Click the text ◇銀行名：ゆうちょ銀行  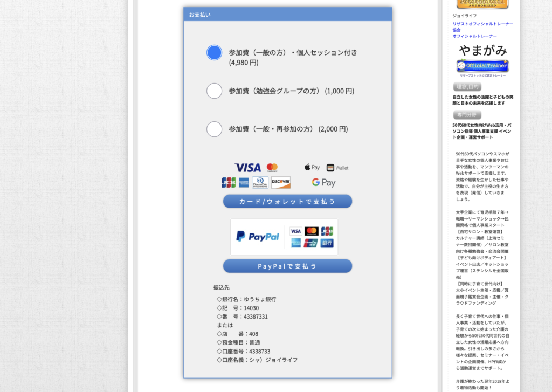(x=246, y=299)
